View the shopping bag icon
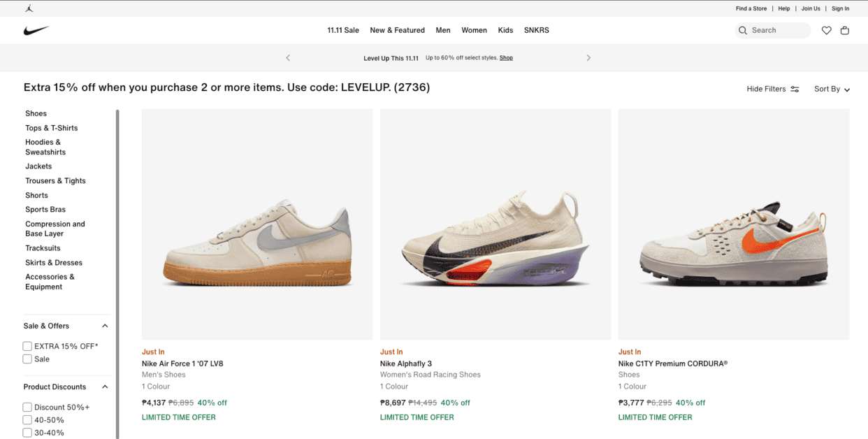 click(845, 30)
